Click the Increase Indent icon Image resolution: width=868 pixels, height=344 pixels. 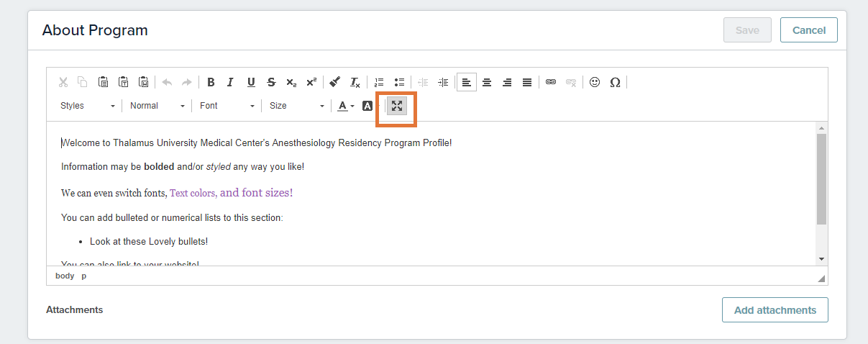click(x=443, y=82)
